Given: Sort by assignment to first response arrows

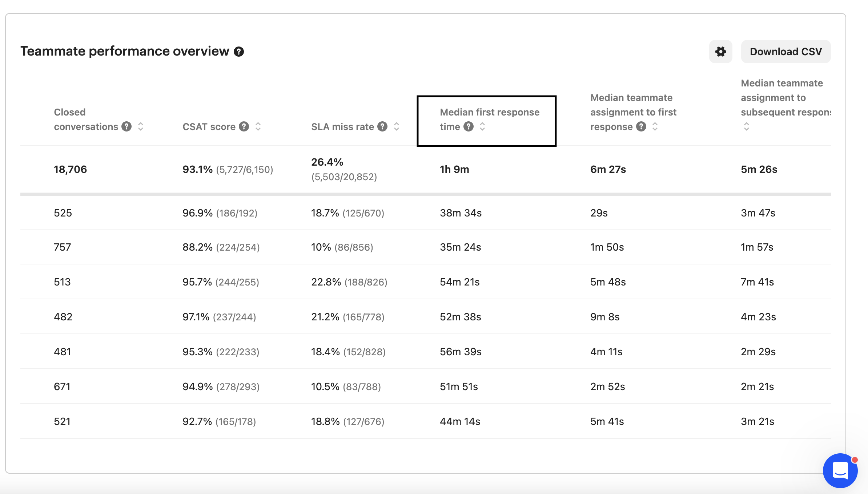Looking at the screenshot, I should pos(655,126).
